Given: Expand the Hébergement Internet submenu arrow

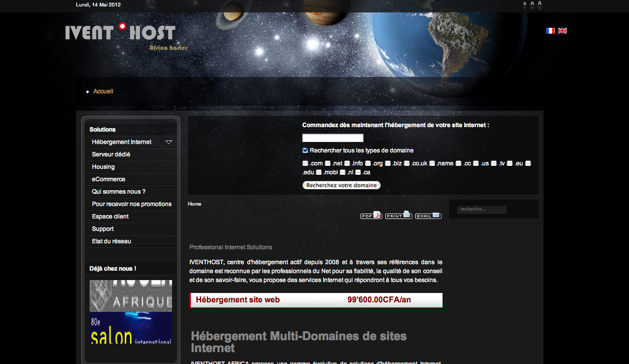Looking at the screenshot, I should [x=169, y=142].
